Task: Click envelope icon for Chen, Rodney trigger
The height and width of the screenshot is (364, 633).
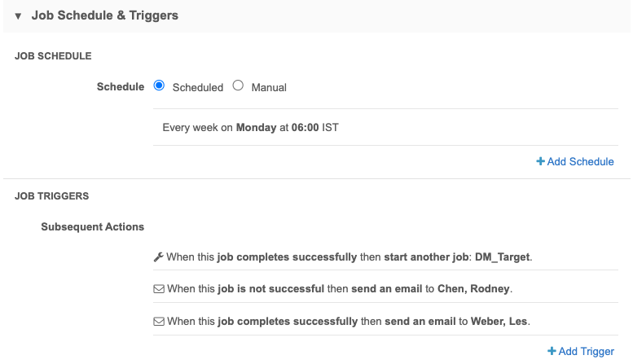Action: 159,289
